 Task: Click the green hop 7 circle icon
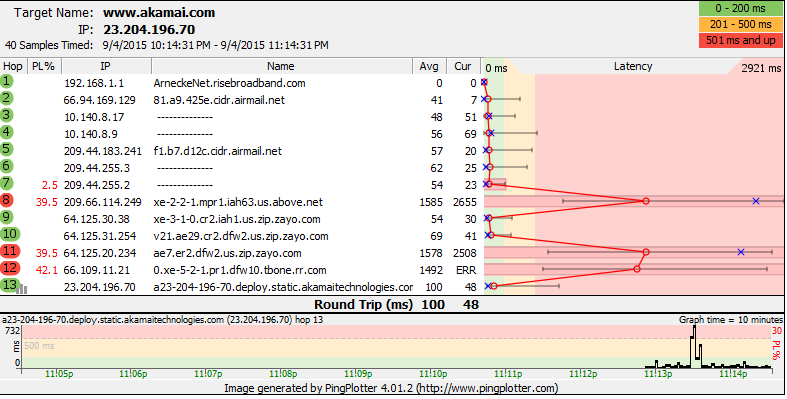(7, 184)
